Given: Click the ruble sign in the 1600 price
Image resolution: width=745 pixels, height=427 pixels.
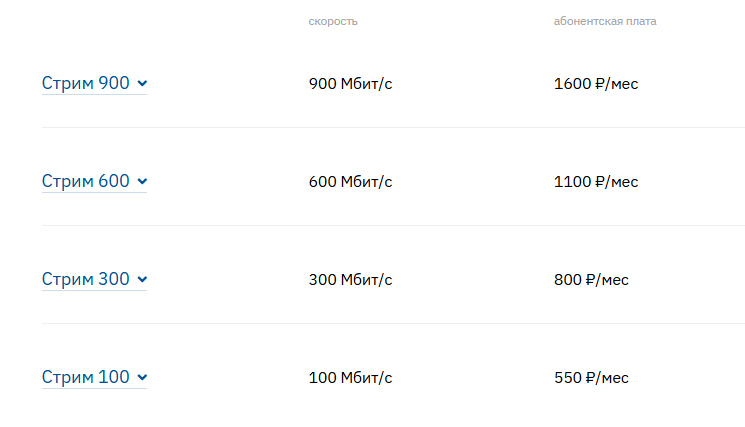Looking at the screenshot, I should pyautogui.click(x=600, y=84).
